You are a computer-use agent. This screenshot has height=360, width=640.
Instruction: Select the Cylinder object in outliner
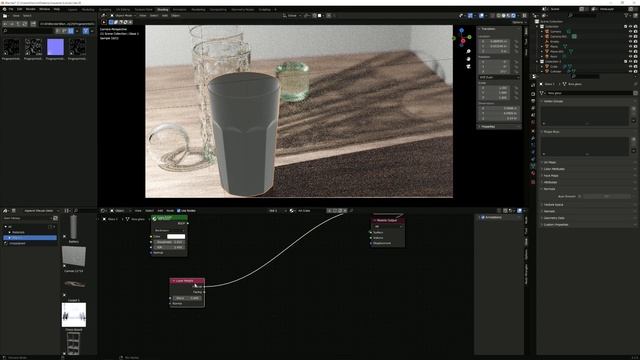pyautogui.click(x=556, y=71)
